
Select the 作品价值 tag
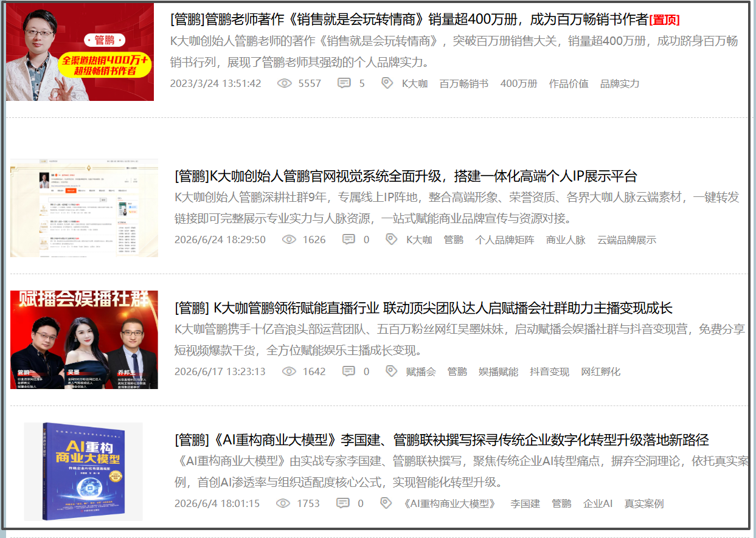(569, 84)
